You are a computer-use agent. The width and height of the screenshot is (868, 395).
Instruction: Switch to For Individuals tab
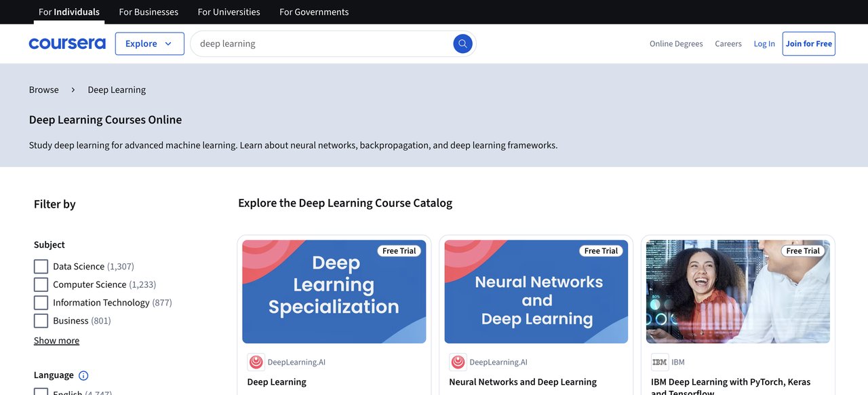pyautogui.click(x=69, y=12)
